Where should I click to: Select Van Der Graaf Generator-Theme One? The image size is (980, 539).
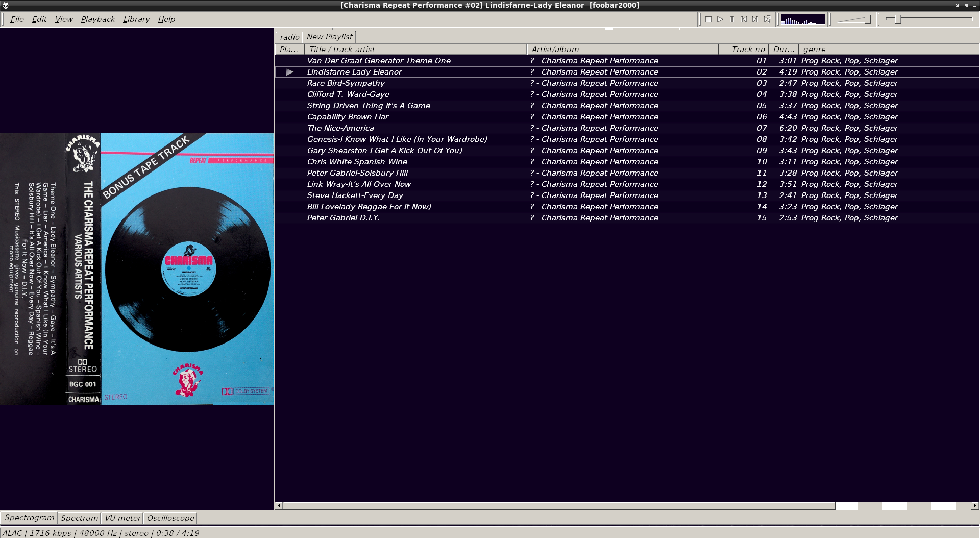[x=627, y=61]
